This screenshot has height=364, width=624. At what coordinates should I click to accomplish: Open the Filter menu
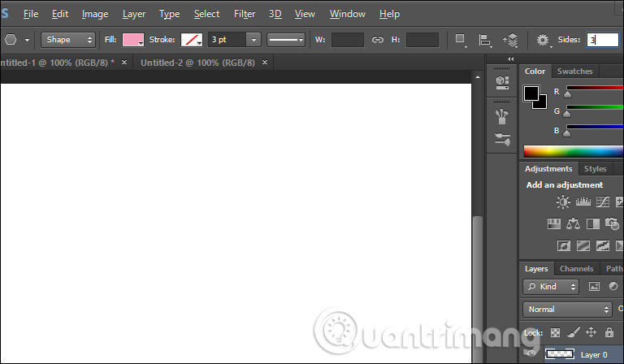click(245, 14)
